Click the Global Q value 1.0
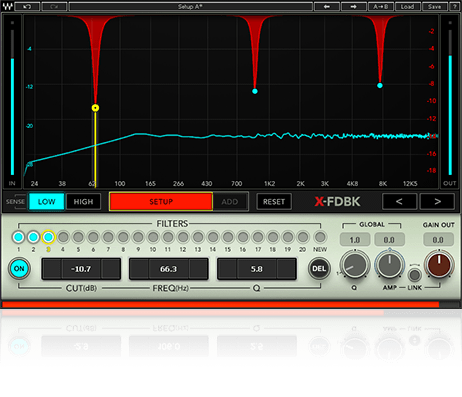 [x=355, y=240]
